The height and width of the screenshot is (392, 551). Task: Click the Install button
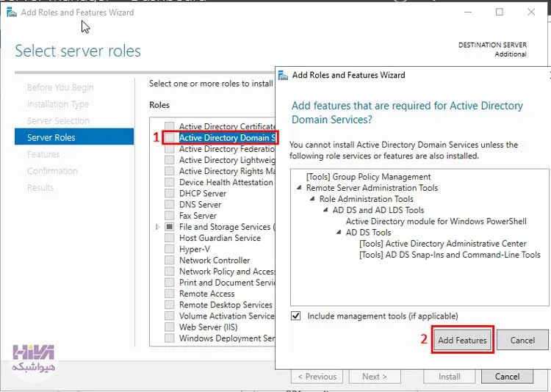[449, 377]
